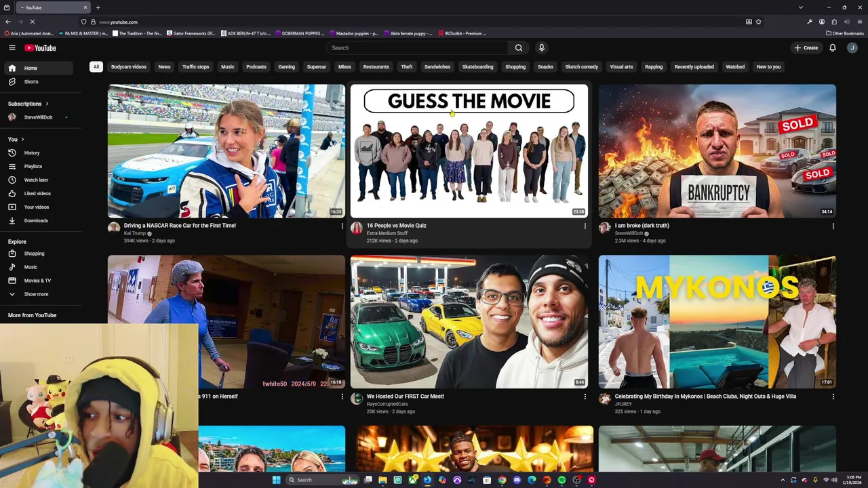Screen dimensions: 868x488
Task: Select the All filter chip
Action: coord(96,66)
